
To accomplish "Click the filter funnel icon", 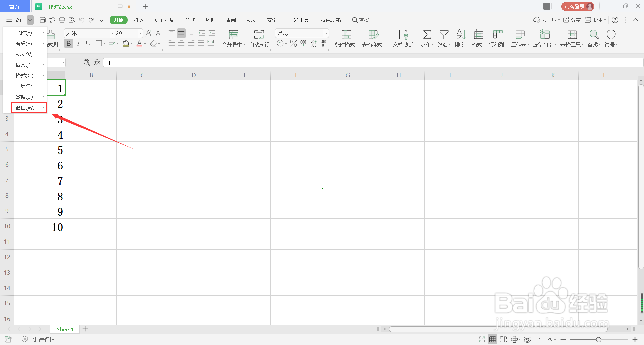I will click(x=444, y=34).
